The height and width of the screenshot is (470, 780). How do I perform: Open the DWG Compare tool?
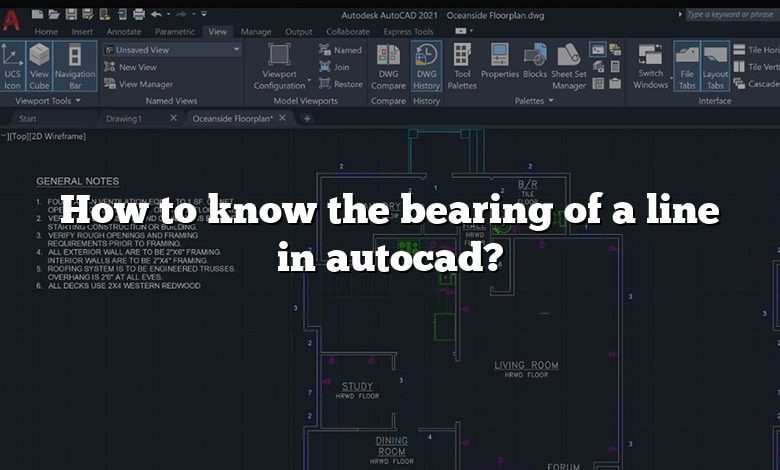pos(388,65)
